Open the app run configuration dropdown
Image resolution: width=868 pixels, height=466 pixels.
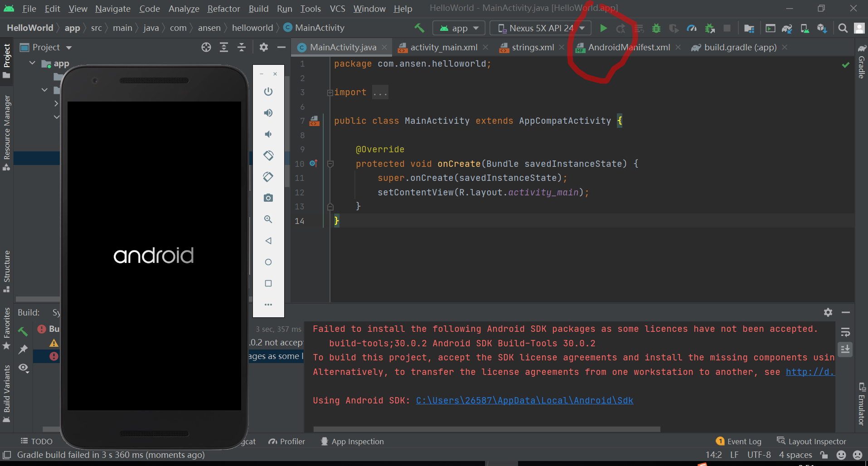click(459, 28)
